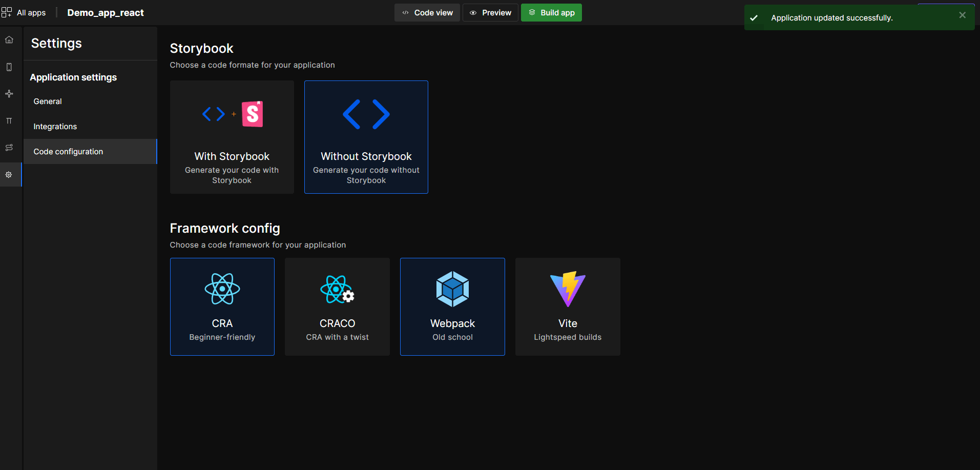Open the Integrations settings section

click(x=90, y=127)
